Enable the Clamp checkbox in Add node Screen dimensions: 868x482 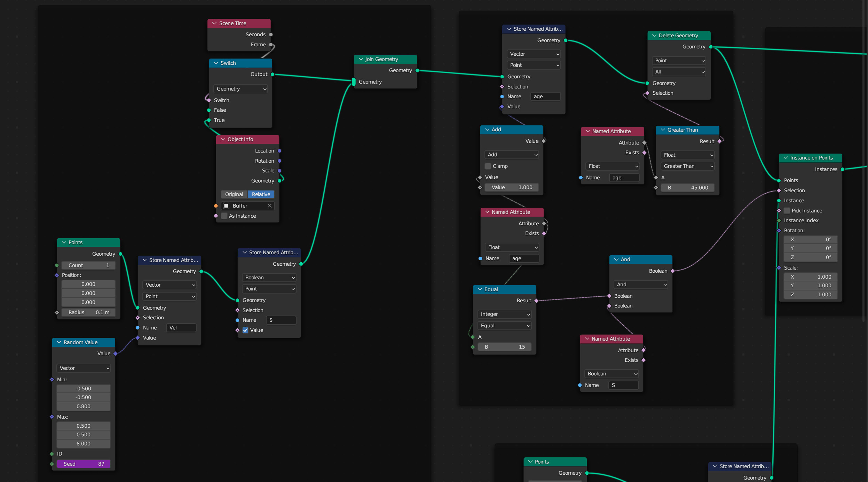coord(488,166)
